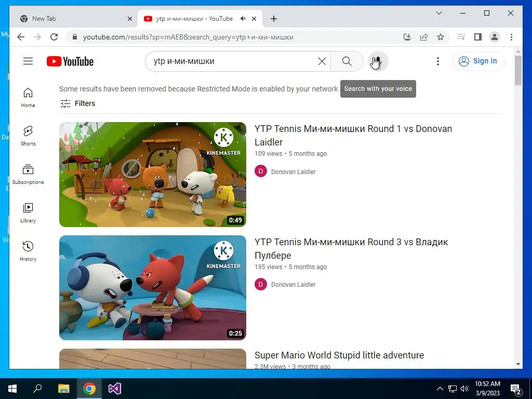Go to the YouTube logo homepage
Viewport: 532px width, 399px height.
point(70,61)
